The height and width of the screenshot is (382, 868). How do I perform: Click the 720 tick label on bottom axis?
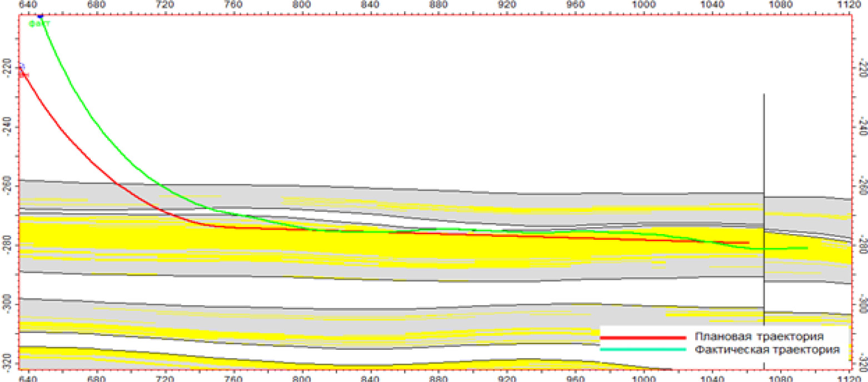[165, 378]
